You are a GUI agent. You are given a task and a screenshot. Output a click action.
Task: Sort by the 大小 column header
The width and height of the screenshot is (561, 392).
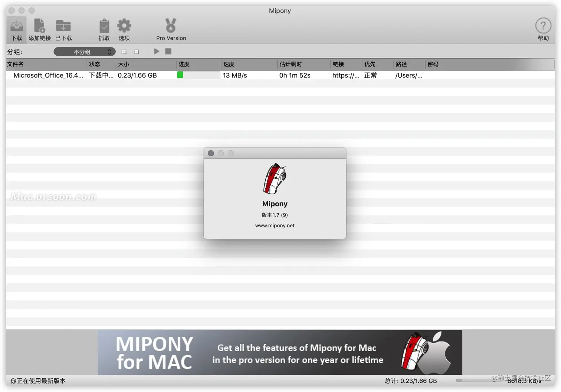tap(146, 64)
